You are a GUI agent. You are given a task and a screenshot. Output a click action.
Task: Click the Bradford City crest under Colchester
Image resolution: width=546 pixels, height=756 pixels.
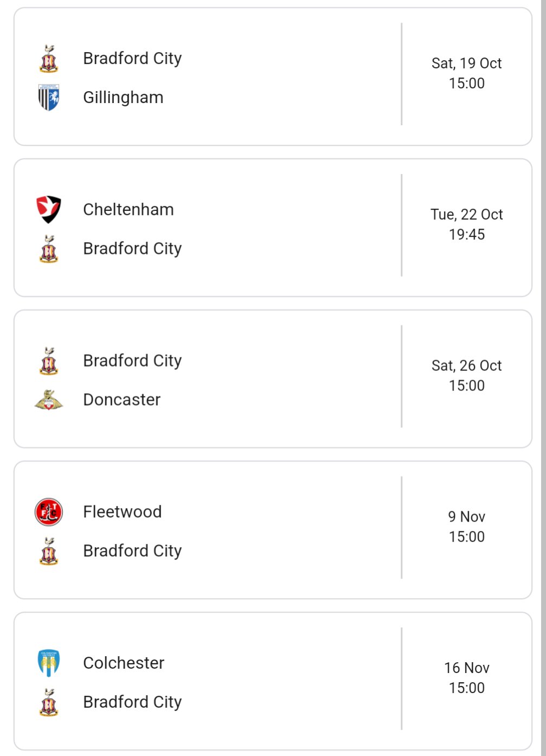(x=49, y=702)
